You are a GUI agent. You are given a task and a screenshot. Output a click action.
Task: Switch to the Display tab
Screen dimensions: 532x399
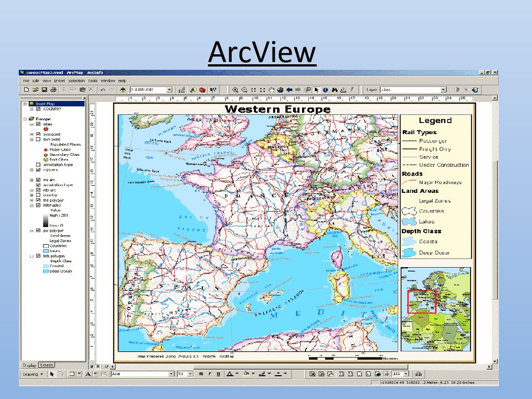(x=29, y=365)
